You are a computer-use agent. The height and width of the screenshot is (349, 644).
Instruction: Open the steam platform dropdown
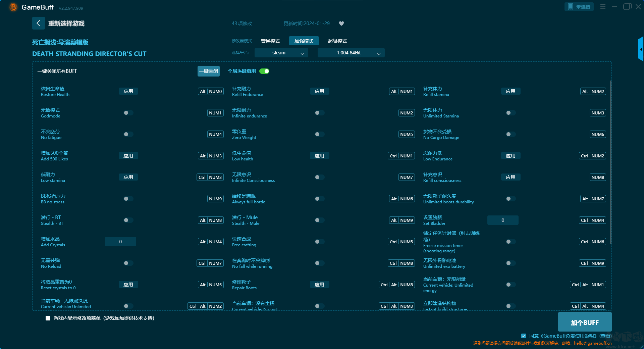(x=281, y=53)
